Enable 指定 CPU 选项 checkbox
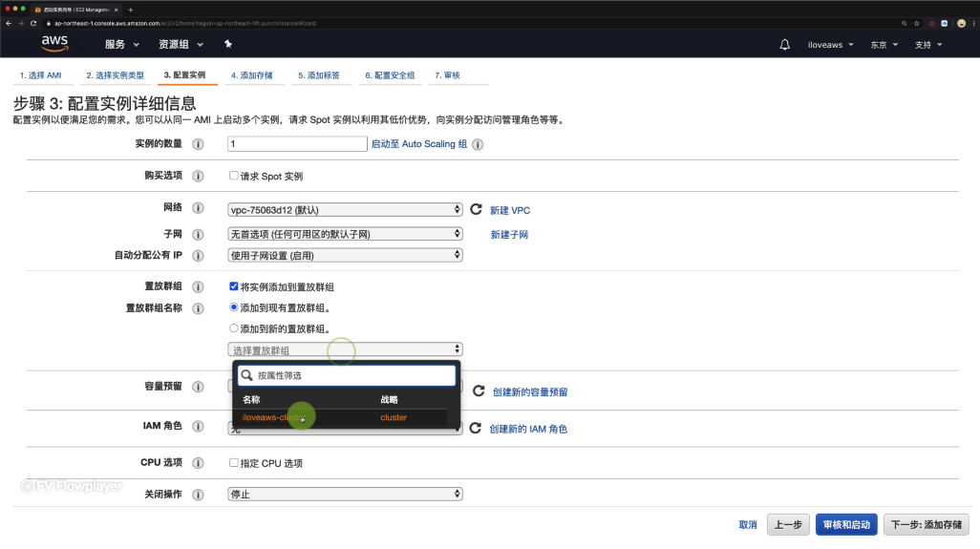The width and height of the screenshot is (980, 549). (x=234, y=463)
